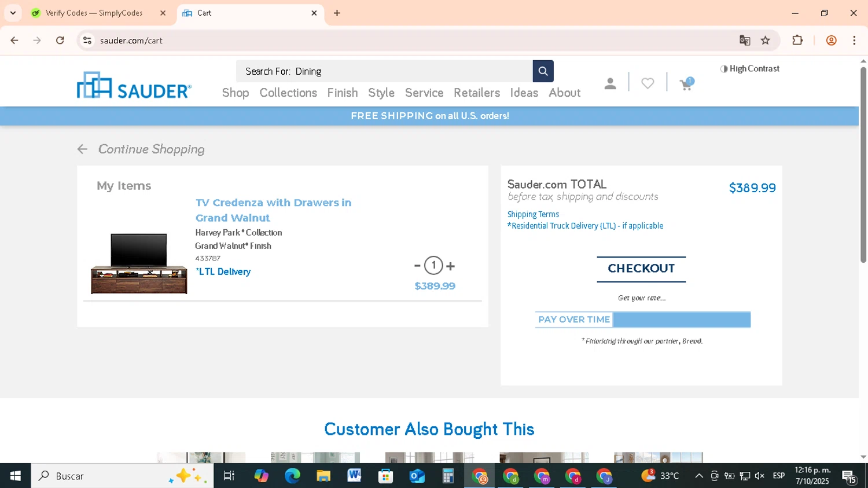Open the Finish menu
Image resolution: width=868 pixels, height=488 pixels.
point(343,93)
